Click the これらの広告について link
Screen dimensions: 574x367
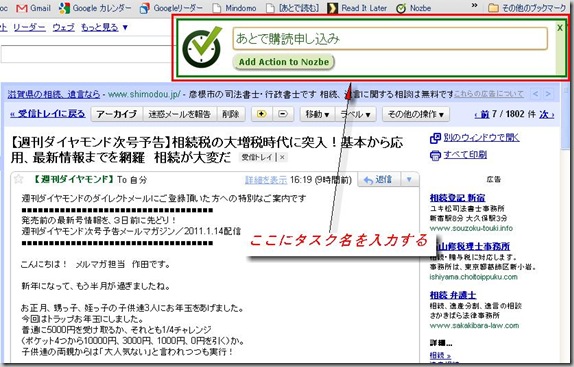(x=489, y=94)
